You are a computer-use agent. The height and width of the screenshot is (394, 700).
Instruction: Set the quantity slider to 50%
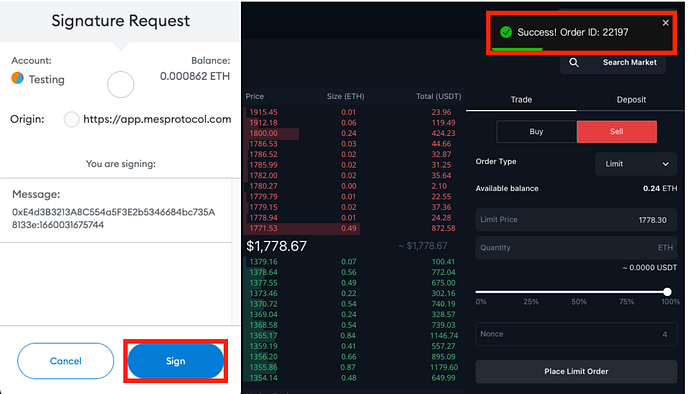click(x=579, y=302)
